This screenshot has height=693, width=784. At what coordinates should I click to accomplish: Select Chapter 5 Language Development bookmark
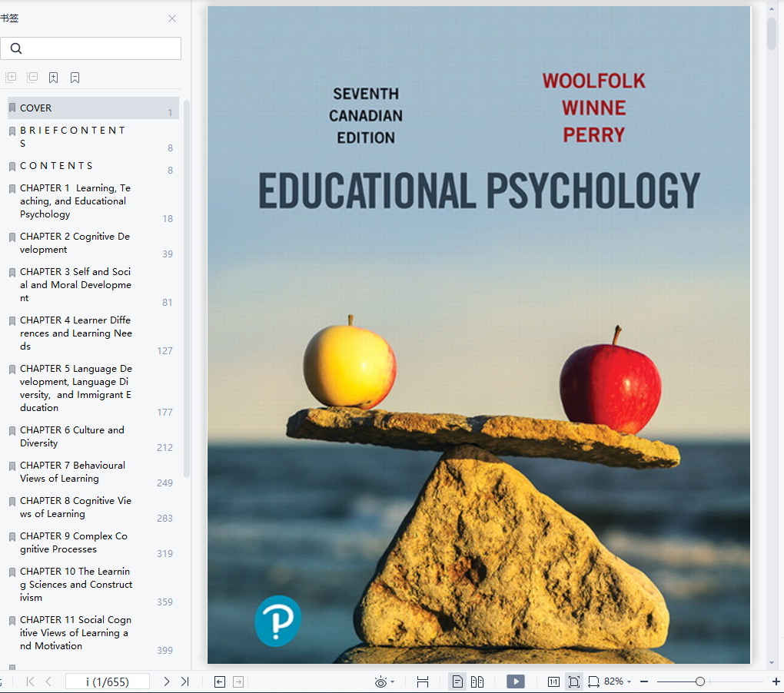93,388
